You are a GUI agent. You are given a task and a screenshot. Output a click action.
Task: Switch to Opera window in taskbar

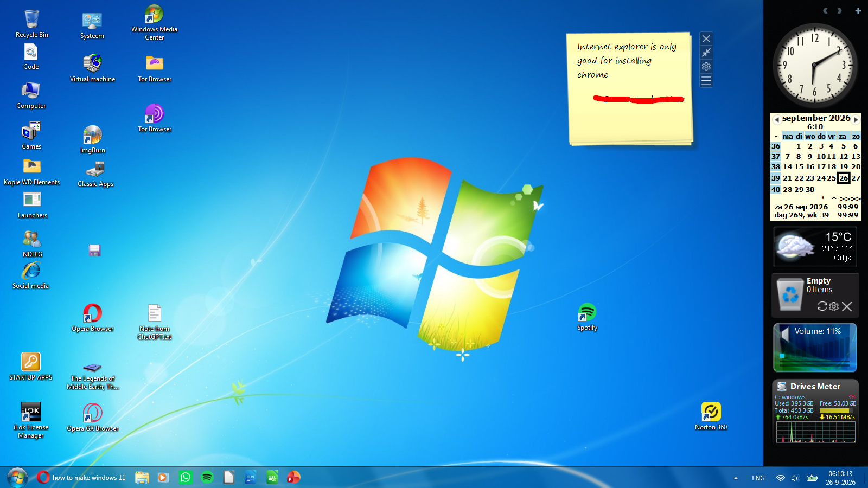coord(81,477)
